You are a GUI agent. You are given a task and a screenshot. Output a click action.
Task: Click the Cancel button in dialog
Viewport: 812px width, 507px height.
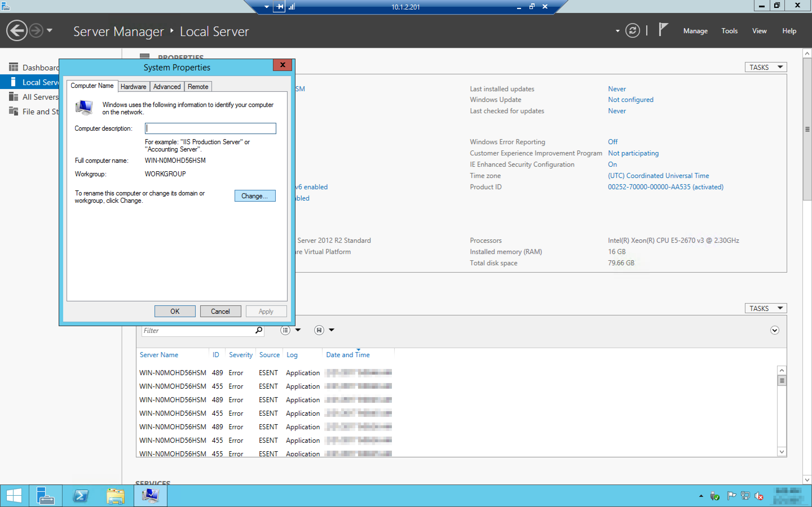[220, 311]
